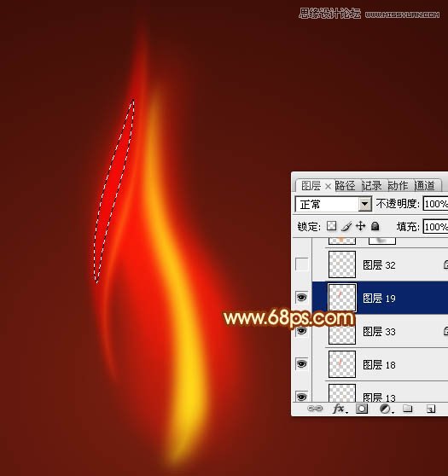The width and height of the screenshot is (448, 476).
Task: Select 图层 18 thumbnail
Action: click(x=342, y=364)
